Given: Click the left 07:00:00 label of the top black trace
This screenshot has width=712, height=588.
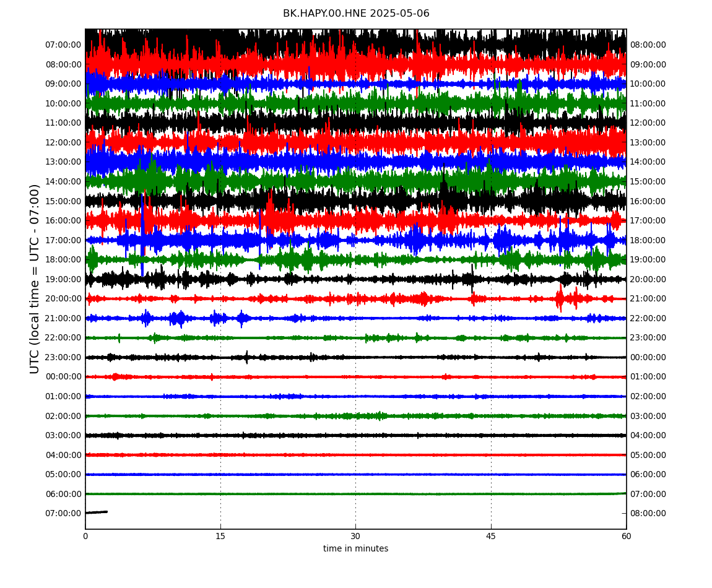Looking at the screenshot, I should (x=63, y=45).
